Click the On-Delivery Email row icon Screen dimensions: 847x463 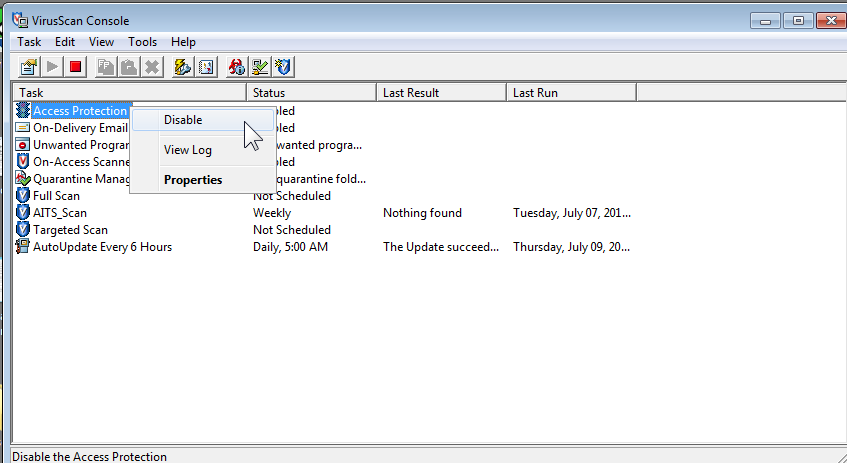pos(23,128)
